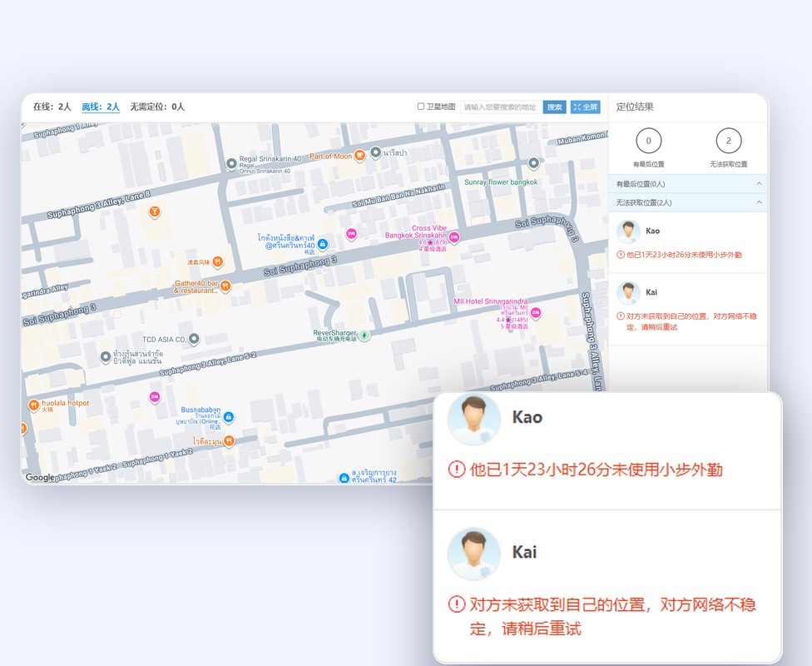
Task: Click Kao's small avatar in results list
Action: coord(628,231)
